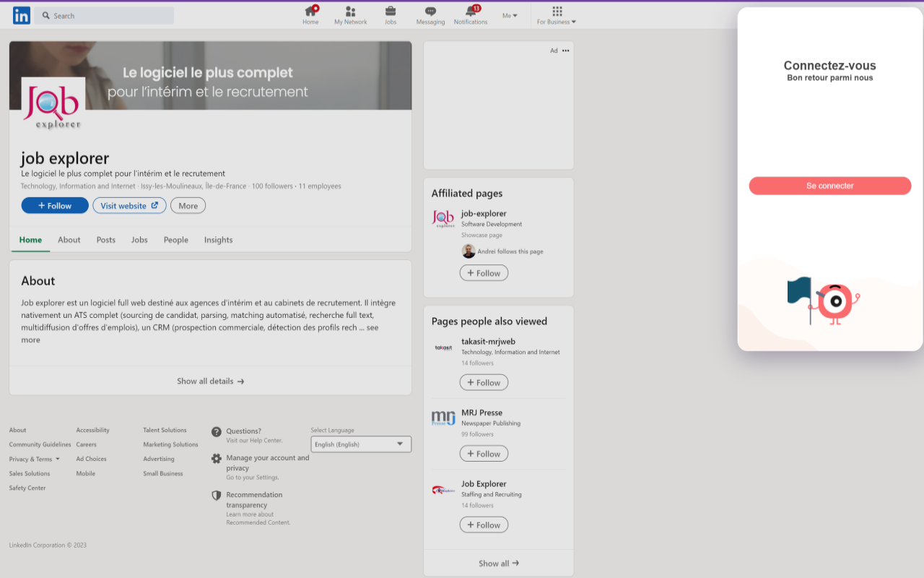Open My Network icon
The height and width of the screenshot is (578, 924).
click(350, 12)
